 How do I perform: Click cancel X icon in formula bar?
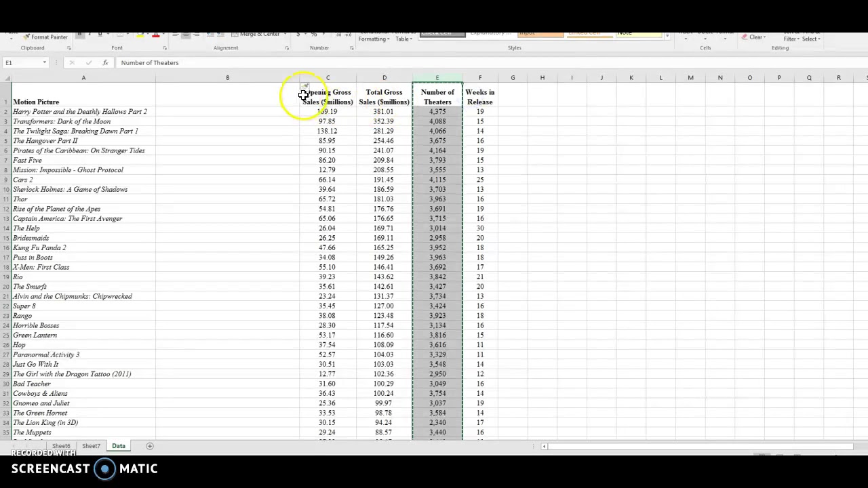point(72,62)
